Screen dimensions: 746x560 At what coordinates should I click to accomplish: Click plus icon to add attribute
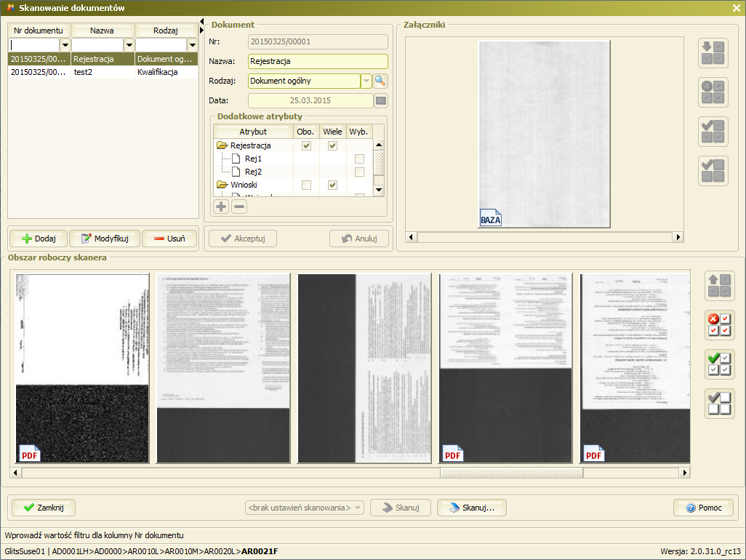[221, 207]
